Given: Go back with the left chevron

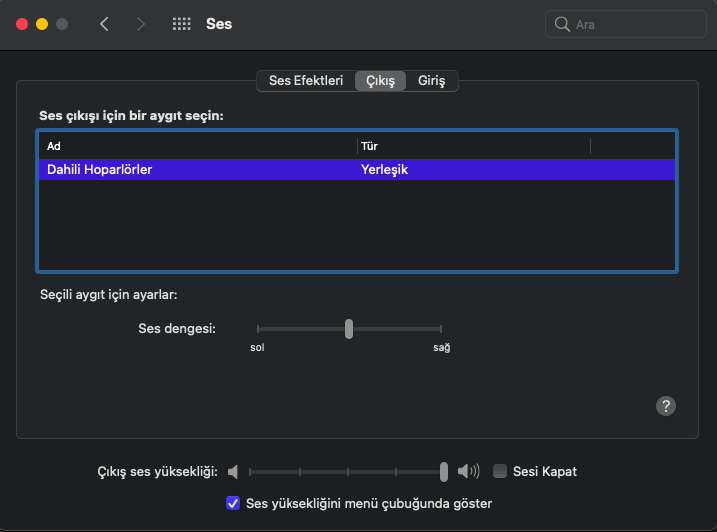Looking at the screenshot, I should pyautogui.click(x=104, y=24).
